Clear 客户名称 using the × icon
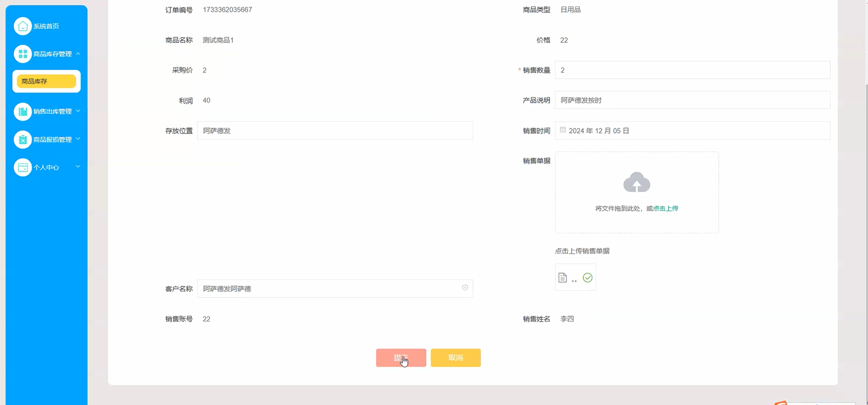 465,288
